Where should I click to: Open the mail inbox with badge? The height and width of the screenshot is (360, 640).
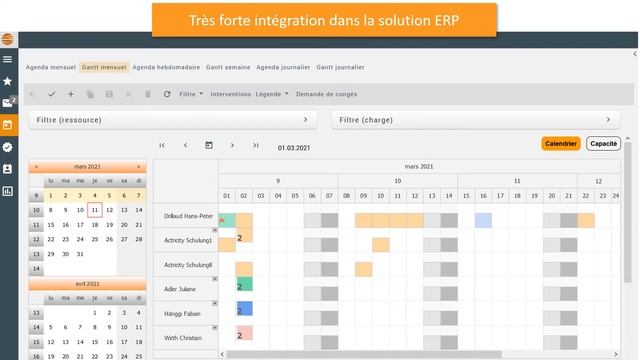[x=8, y=102]
